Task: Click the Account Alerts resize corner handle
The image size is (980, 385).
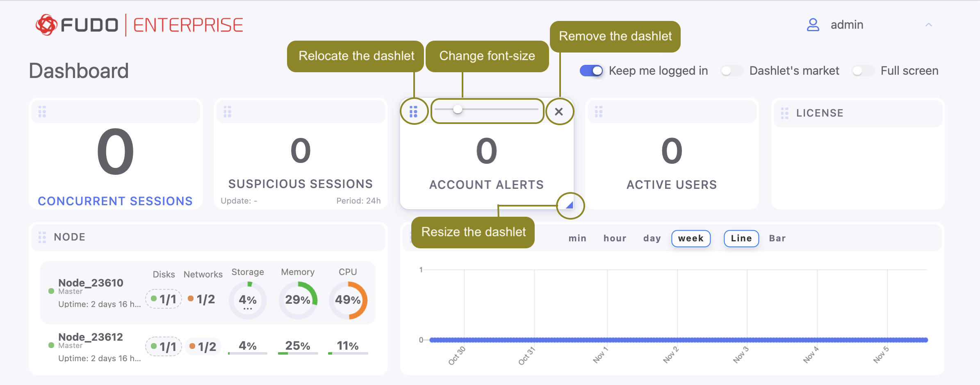Action: (x=569, y=205)
